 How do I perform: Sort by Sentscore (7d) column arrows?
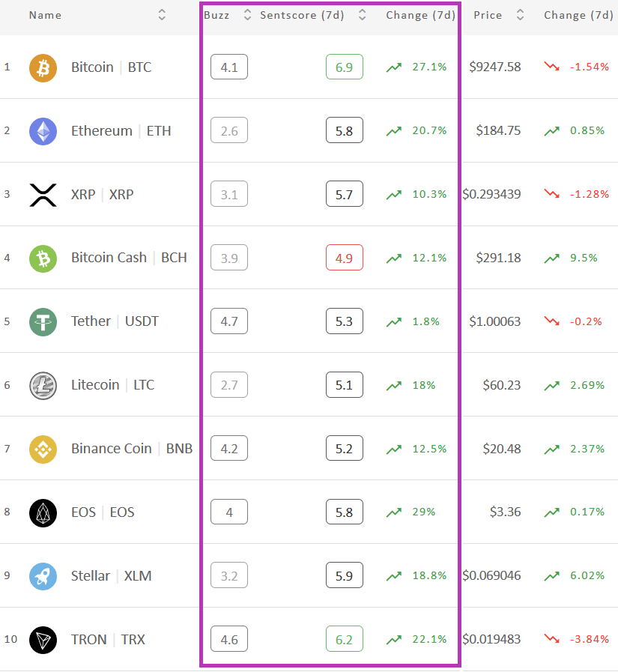362,15
